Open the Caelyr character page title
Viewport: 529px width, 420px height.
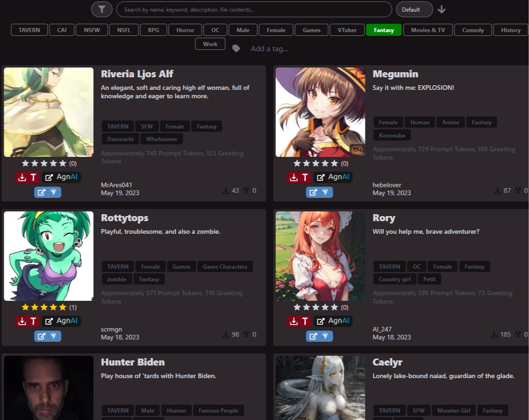click(x=387, y=362)
